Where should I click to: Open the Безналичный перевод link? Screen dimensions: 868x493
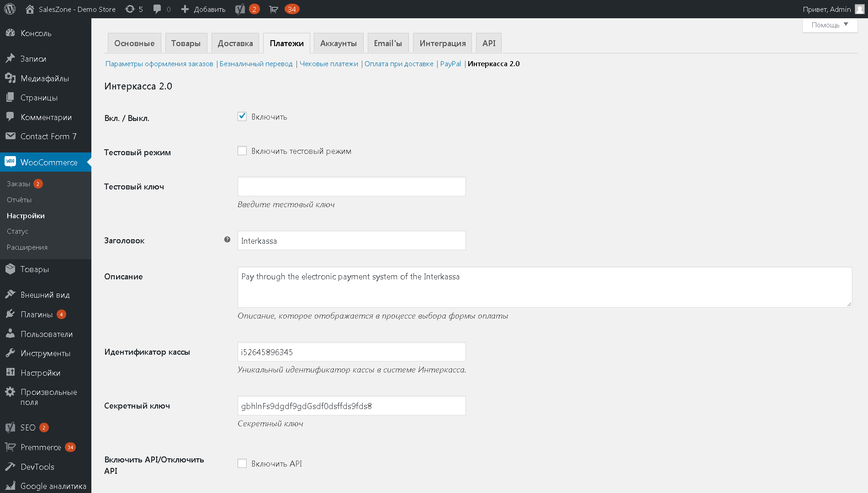[x=256, y=64]
